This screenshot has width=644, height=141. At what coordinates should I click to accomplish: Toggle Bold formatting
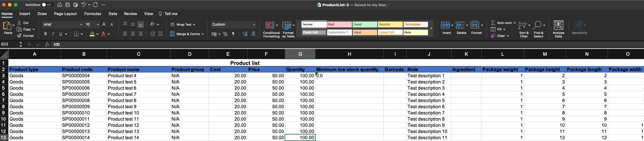pos(45,34)
